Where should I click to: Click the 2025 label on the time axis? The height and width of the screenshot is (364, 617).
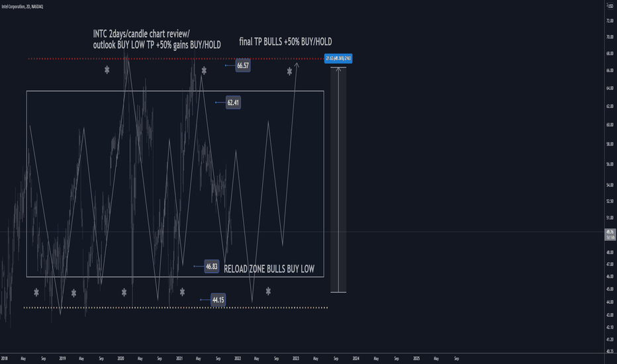(416, 359)
